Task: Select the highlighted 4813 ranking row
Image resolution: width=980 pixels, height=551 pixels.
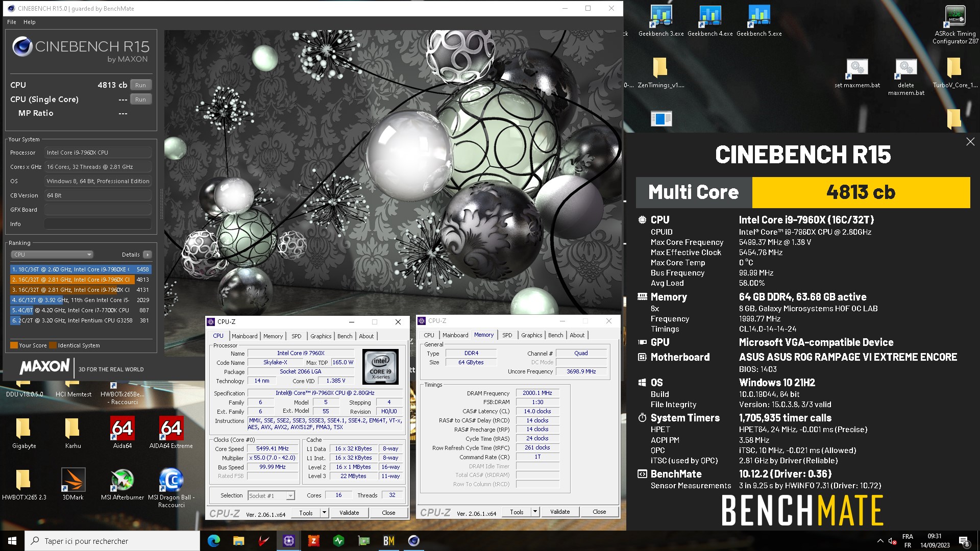Action: (x=81, y=280)
